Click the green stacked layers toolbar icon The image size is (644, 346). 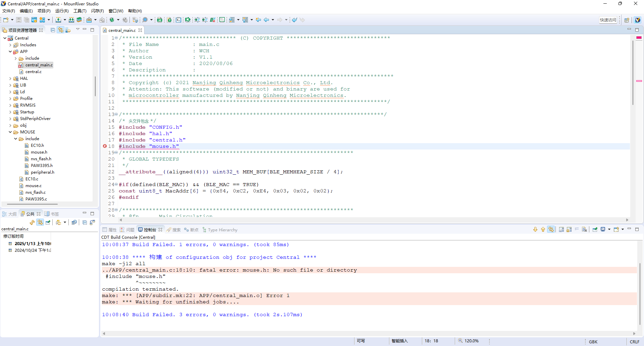(79, 20)
